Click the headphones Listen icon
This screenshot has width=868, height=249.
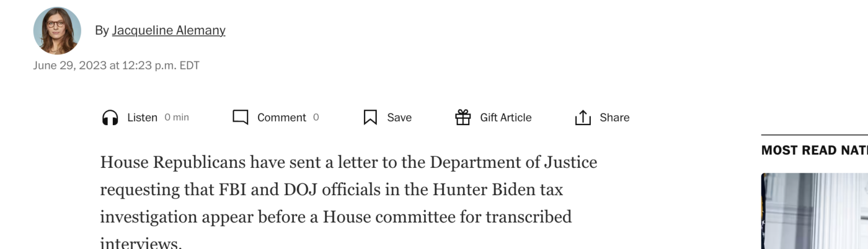tap(110, 118)
